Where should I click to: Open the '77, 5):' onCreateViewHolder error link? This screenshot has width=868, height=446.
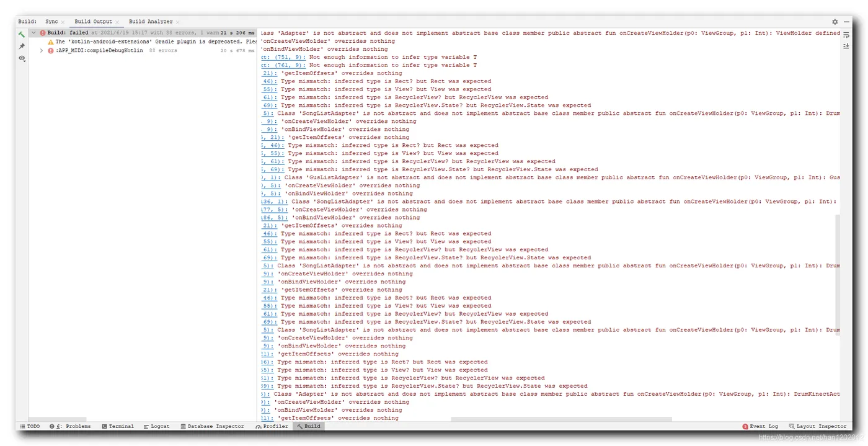(274, 210)
